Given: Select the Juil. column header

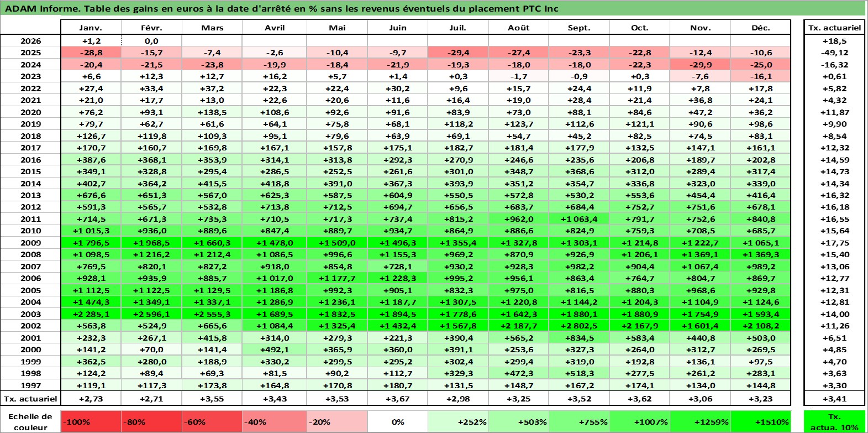Looking at the screenshot, I should 458,28.
